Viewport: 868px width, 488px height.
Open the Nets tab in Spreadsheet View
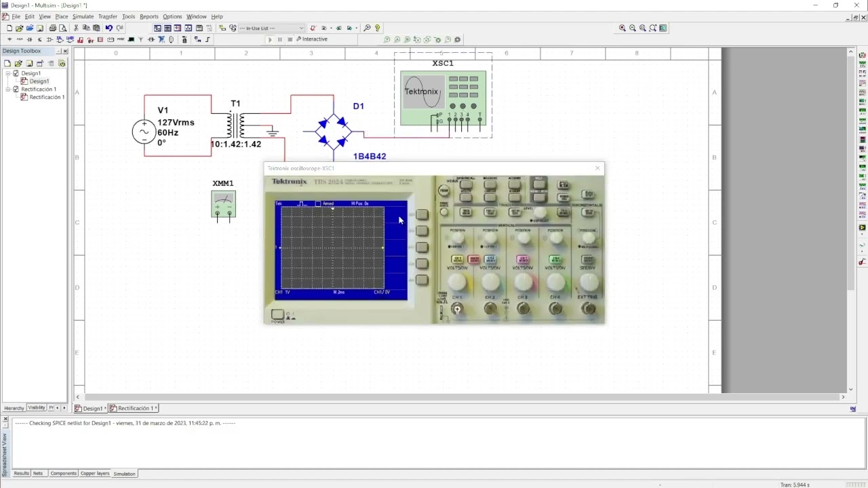[38, 473]
